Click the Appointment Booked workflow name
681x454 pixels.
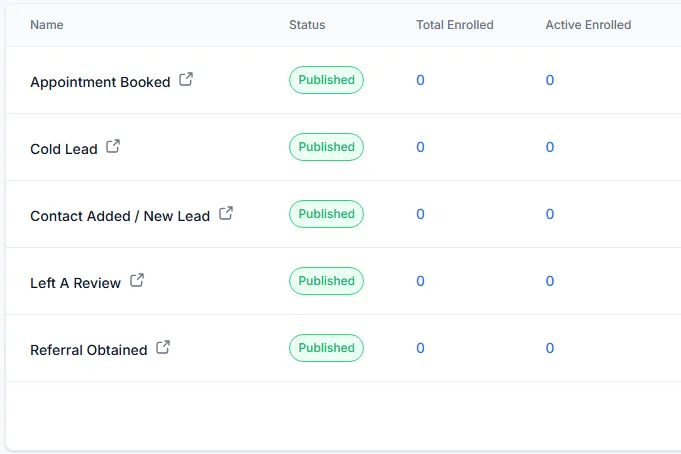[x=100, y=82]
